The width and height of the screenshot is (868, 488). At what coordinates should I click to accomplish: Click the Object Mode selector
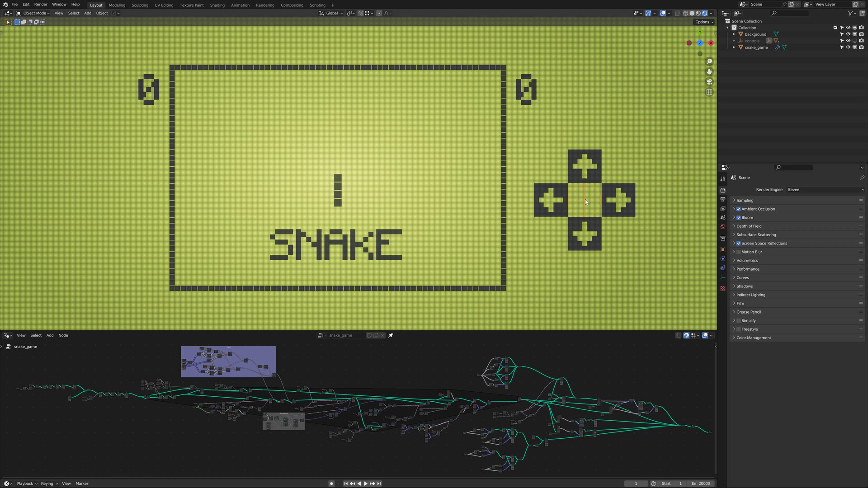tap(34, 13)
